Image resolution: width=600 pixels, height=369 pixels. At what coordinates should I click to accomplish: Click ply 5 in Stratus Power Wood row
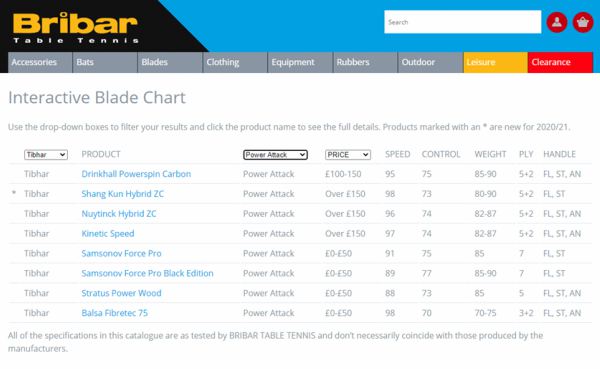521,293
